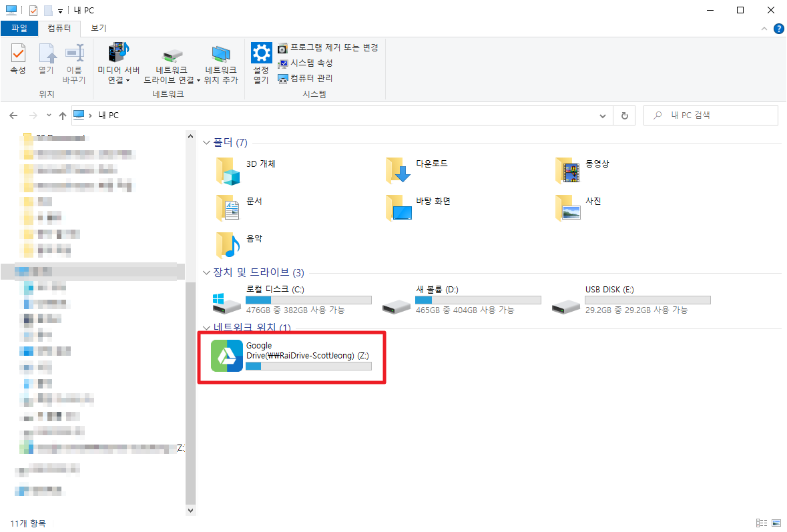The height and width of the screenshot is (532, 787).
Task: Click the back navigation arrow
Action: pyautogui.click(x=13, y=115)
